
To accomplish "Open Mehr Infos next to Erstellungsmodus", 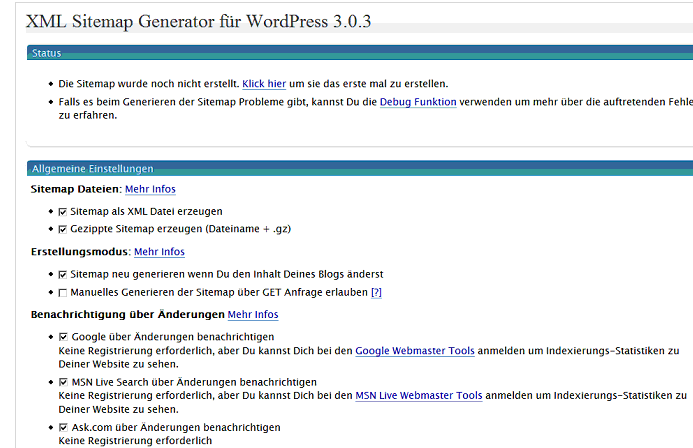I will (159, 252).
